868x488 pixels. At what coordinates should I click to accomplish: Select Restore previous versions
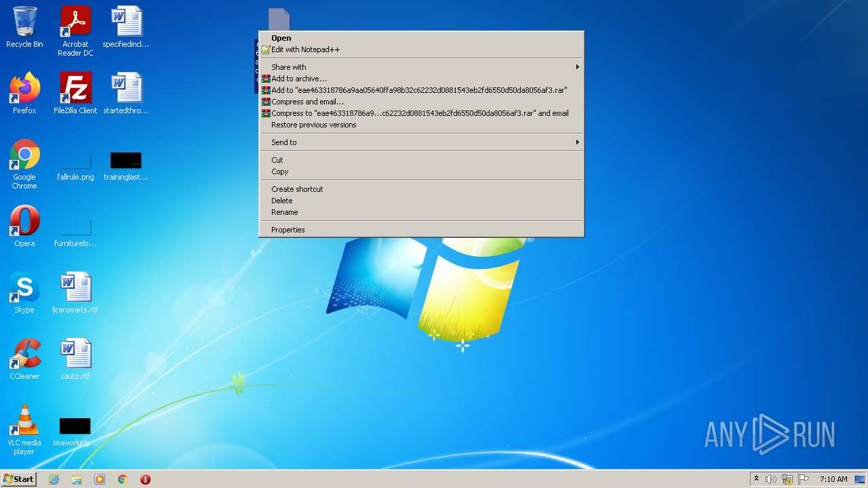(x=421, y=125)
